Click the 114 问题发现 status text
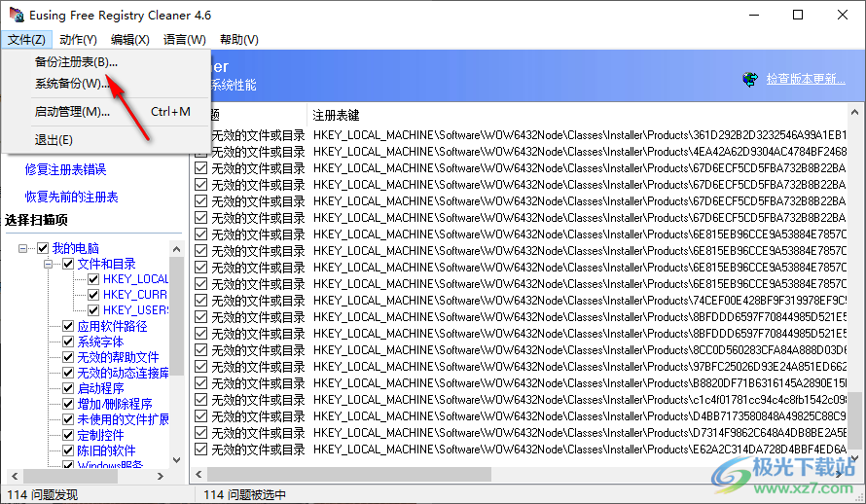This screenshot has height=504, width=866. coord(43,494)
